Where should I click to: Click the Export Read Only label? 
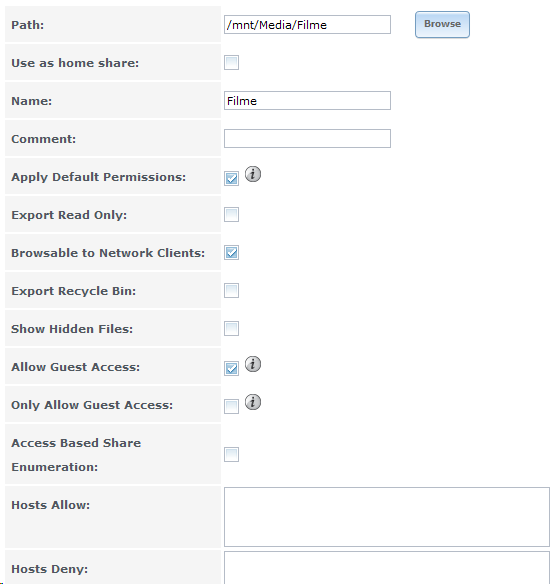(69, 215)
